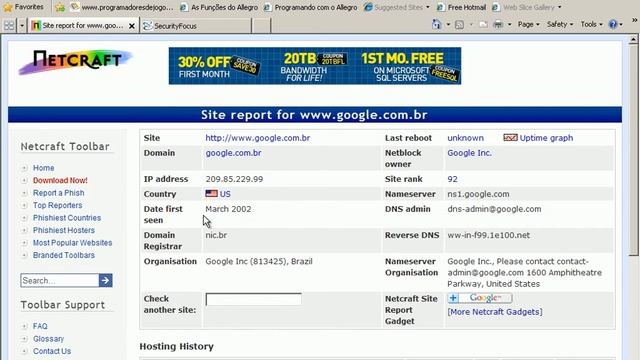Open the Page menu
This screenshot has height=360, width=640.
[x=529, y=24]
